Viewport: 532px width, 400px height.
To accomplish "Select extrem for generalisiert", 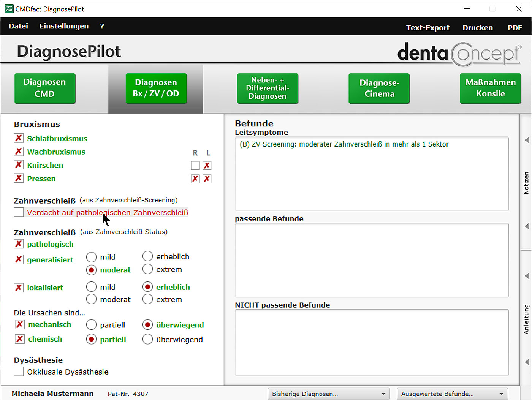I will pos(147,269).
